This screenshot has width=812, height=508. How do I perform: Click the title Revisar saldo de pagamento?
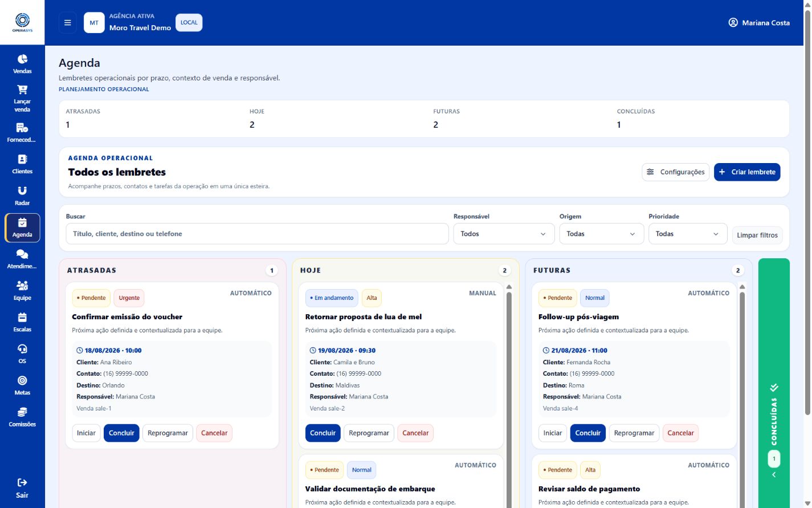[589, 489]
